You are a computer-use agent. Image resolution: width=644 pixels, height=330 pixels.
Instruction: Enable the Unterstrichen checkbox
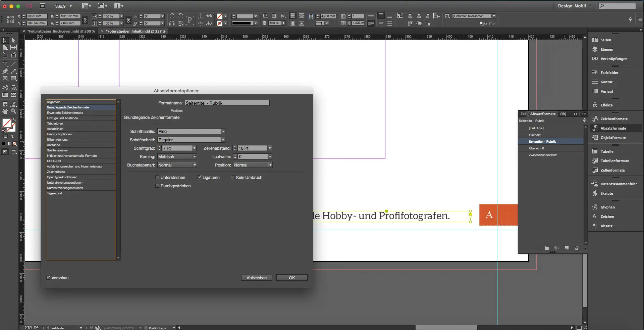pos(157,177)
